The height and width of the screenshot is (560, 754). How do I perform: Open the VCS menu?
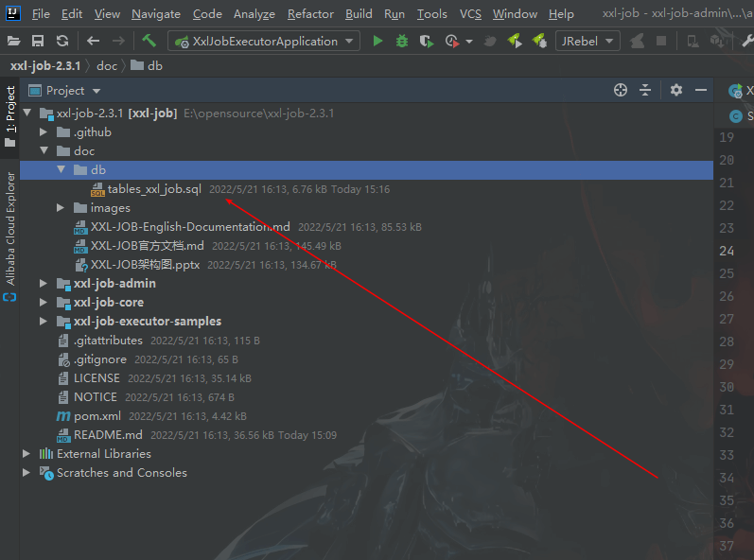coord(470,14)
